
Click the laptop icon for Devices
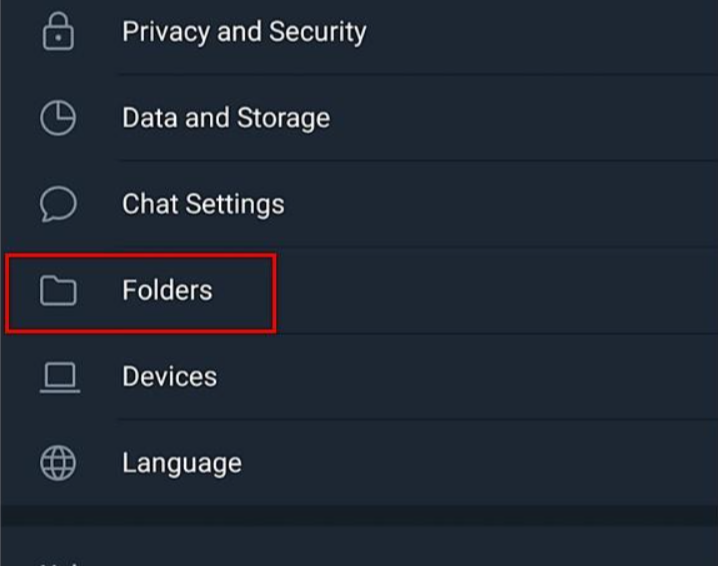(58, 377)
